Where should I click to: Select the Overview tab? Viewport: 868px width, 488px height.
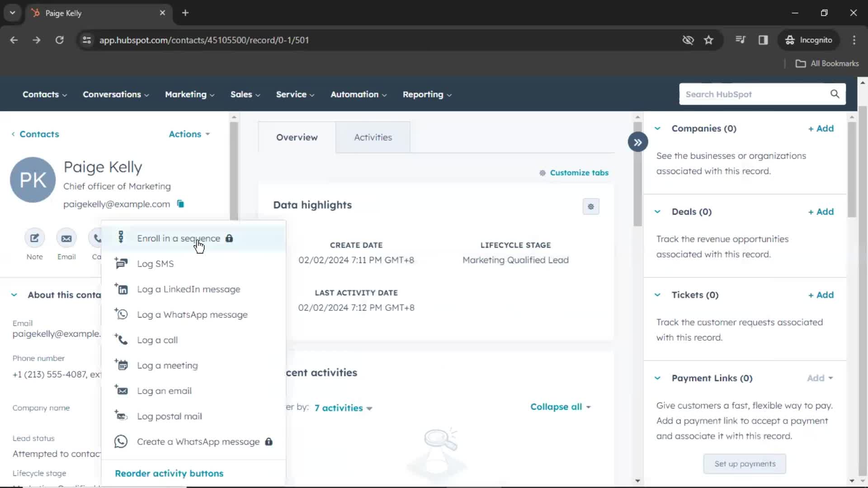tap(297, 137)
